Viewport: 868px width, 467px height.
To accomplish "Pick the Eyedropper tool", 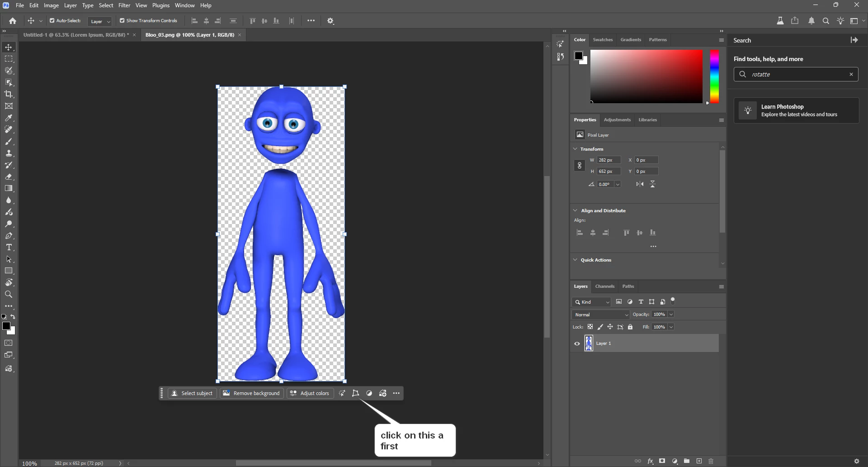I will tap(9, 118).
